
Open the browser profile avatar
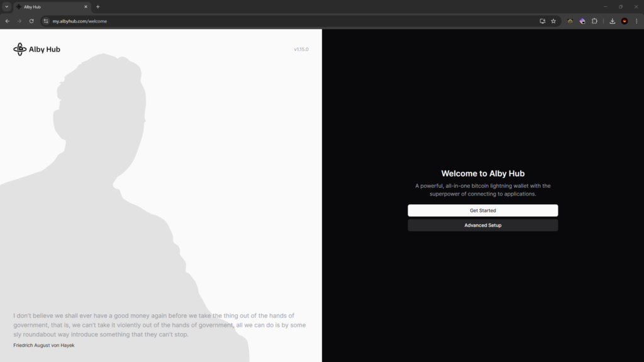(625, 21)
